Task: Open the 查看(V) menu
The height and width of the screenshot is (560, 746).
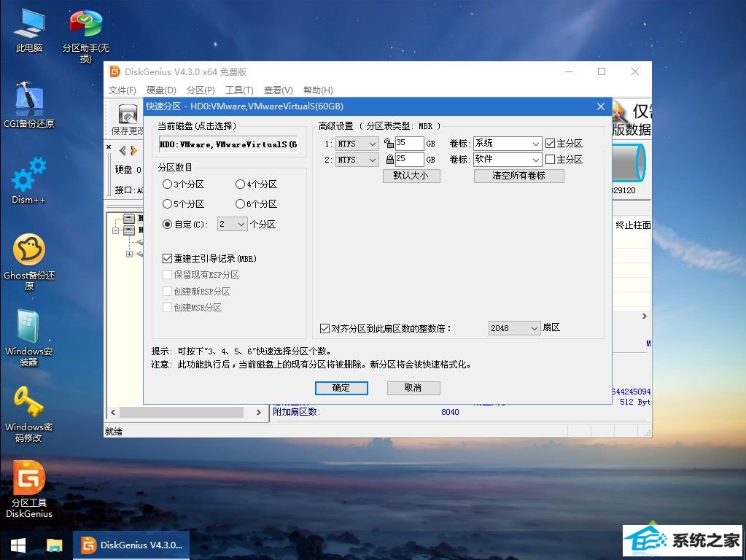Action: pos(279,90)
